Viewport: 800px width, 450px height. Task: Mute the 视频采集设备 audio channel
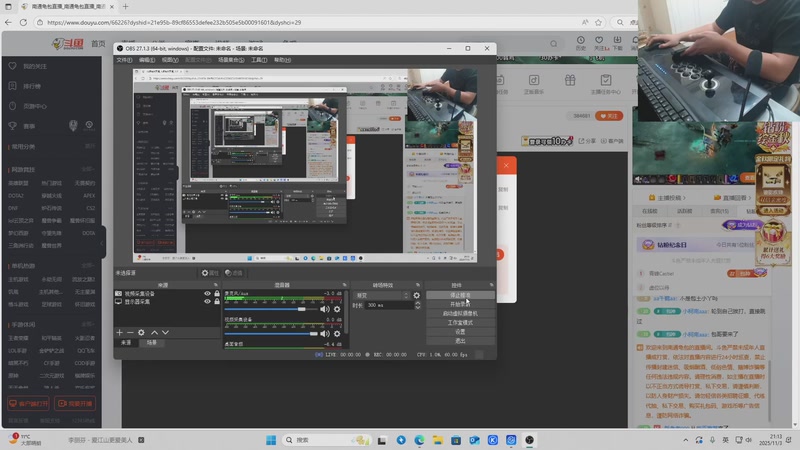[324, 334]
